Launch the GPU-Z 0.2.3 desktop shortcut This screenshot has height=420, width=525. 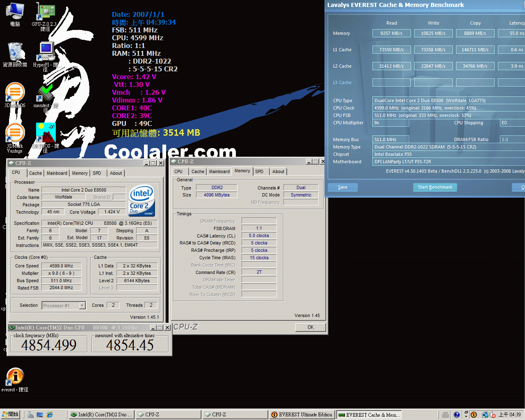tap(45, 16)
